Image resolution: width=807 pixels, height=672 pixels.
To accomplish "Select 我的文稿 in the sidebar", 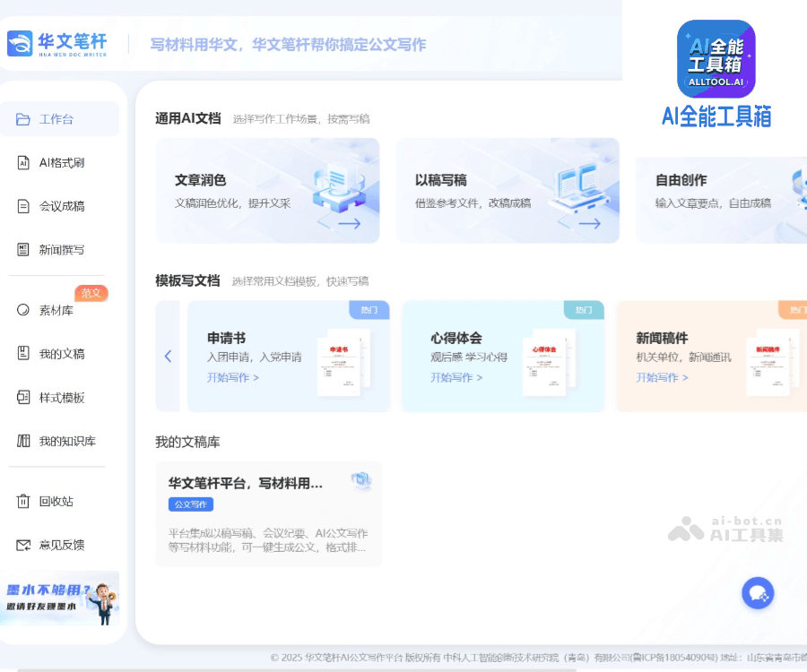I will coord(60,354).
